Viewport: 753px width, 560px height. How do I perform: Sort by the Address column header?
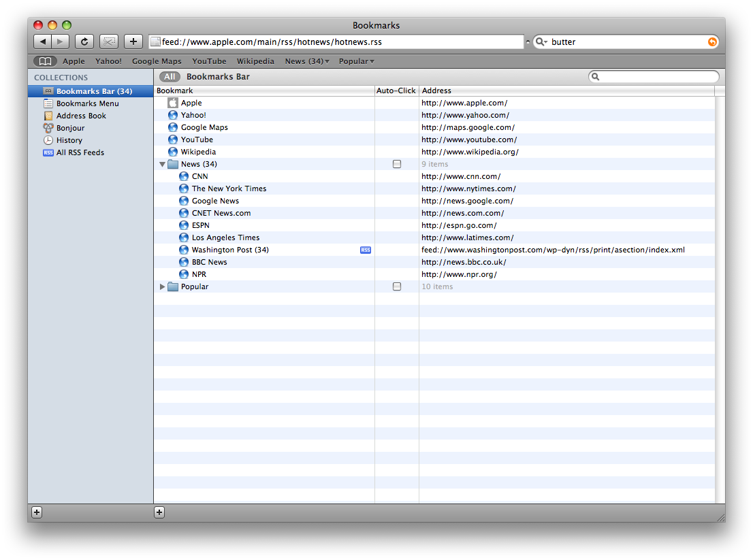tap(567, 90)
